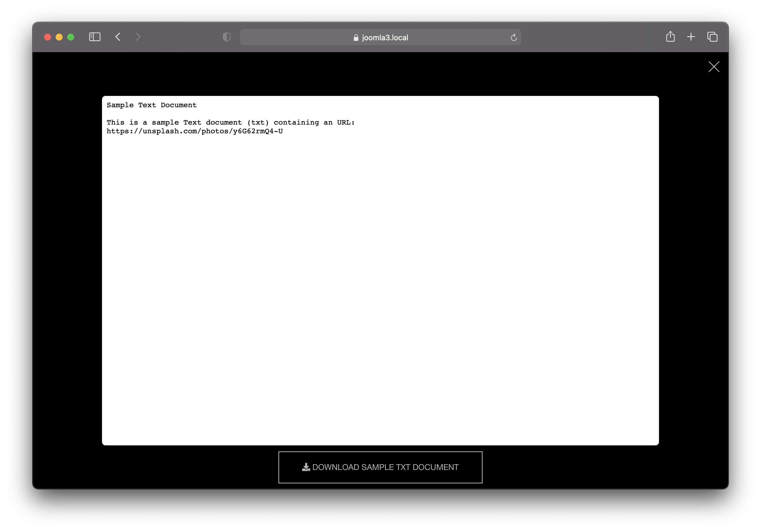Click the lock icon in address bar
Viewport: 761px width, 532px height.
(356, 38)
